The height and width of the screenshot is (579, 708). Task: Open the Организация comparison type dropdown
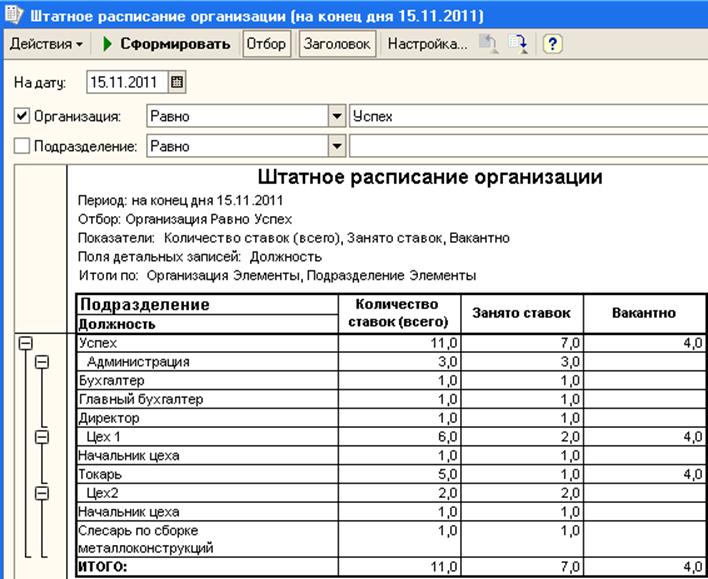pos(337,116)
